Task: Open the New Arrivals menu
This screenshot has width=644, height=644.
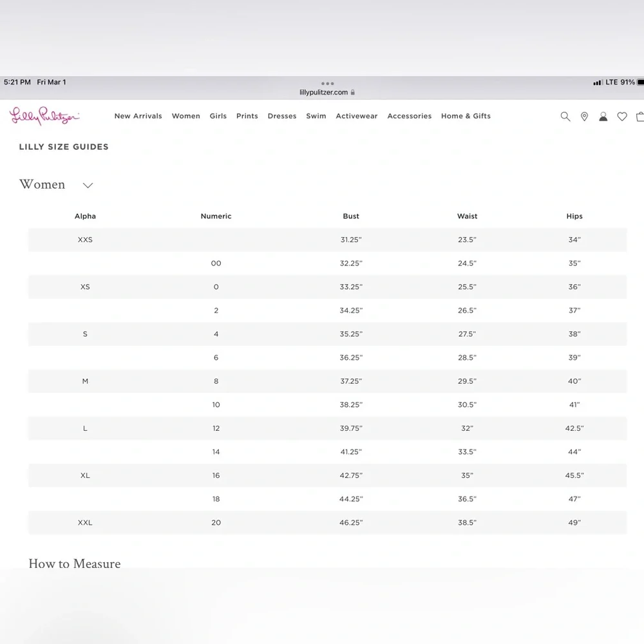Action: [x=138, y=116]
